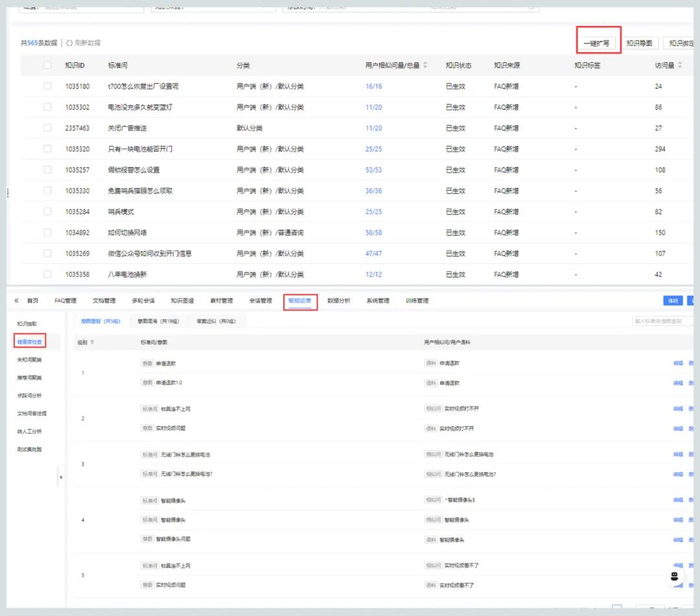This screenshot has height=616, width=700.
Task: Click the 知识导图 button
Action: click(x=639, y=43)
